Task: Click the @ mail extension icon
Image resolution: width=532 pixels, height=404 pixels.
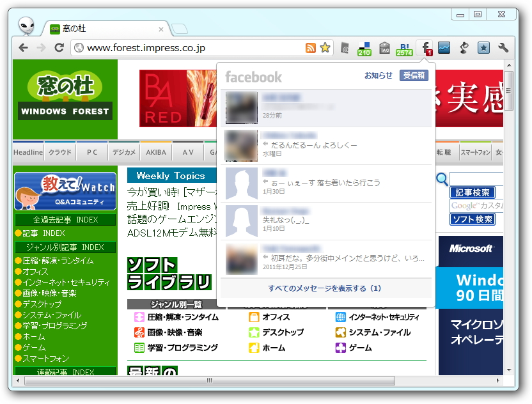Action: 346,47
